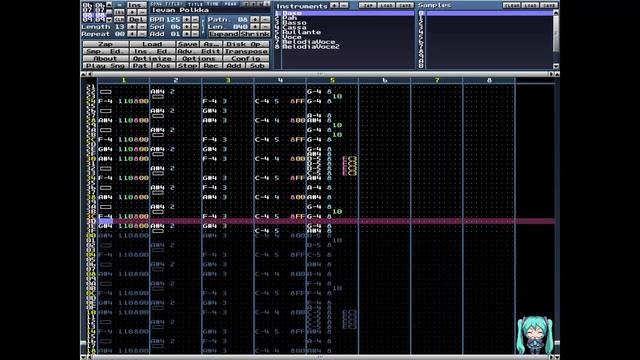Play from position with Pos

[163, 66]
